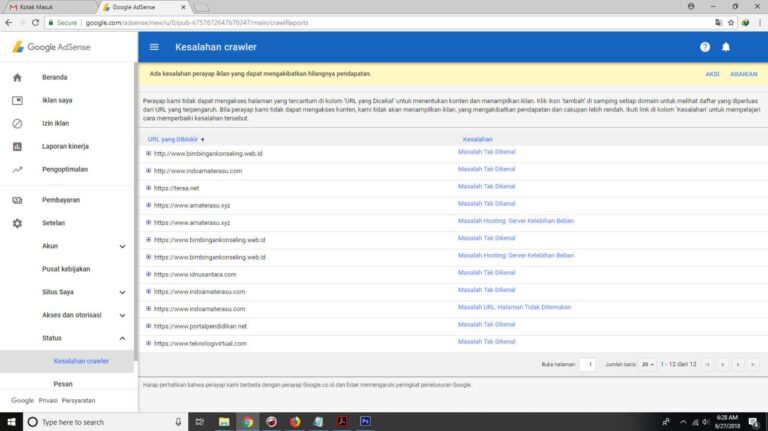Open the Windows Start button
The image size is (768, 431).
[11, 422]
